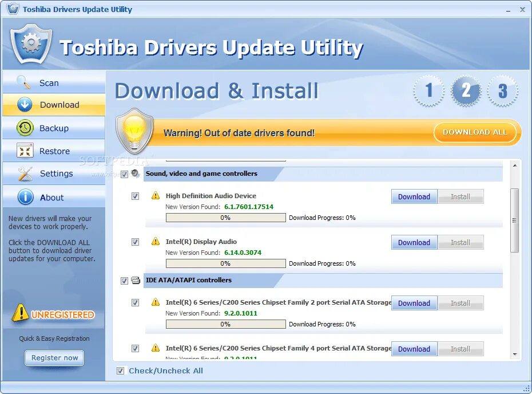Click the wrench and screwdriver Settings icon
Viewport: 532px width, 394px height.
click(25, 174)
